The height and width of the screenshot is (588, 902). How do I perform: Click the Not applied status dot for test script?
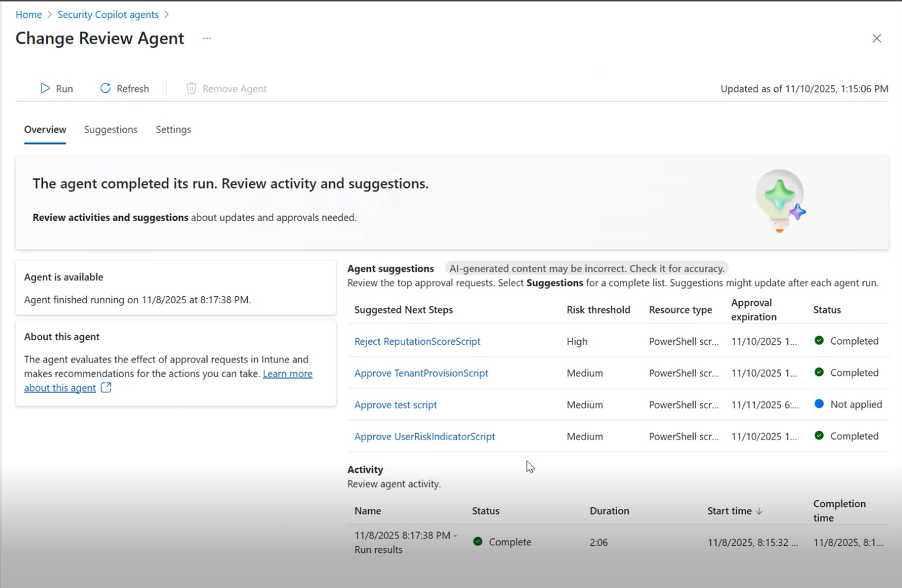(818, 404)
